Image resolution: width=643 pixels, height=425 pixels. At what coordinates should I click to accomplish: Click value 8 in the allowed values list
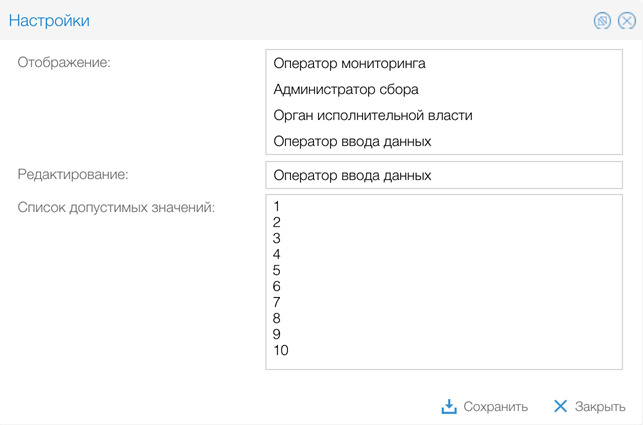point(277,319)
